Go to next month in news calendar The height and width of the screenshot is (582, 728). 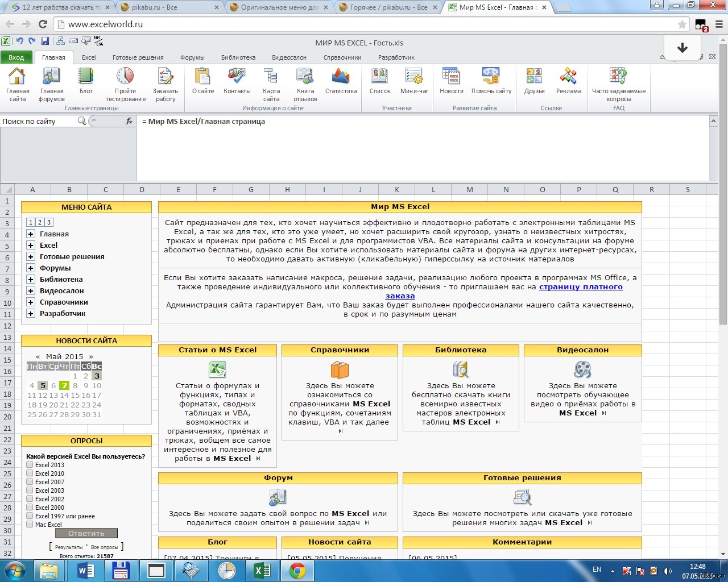tap(91, 357)
